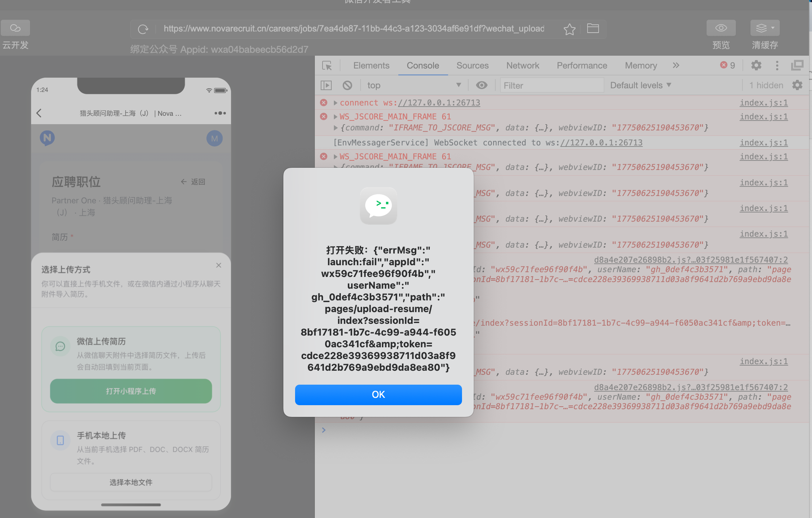Screen dimensions: 812x518
Task: Toggle the live expression eye icon
Action: tap(481, 85)
